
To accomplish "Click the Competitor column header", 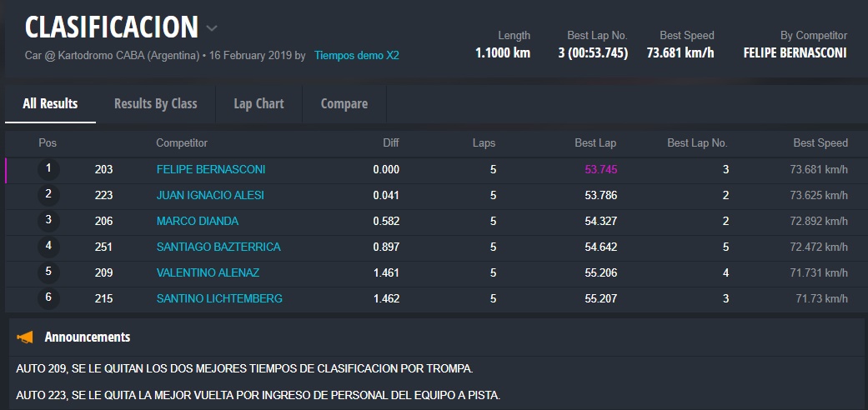I will tap(182, 143).
